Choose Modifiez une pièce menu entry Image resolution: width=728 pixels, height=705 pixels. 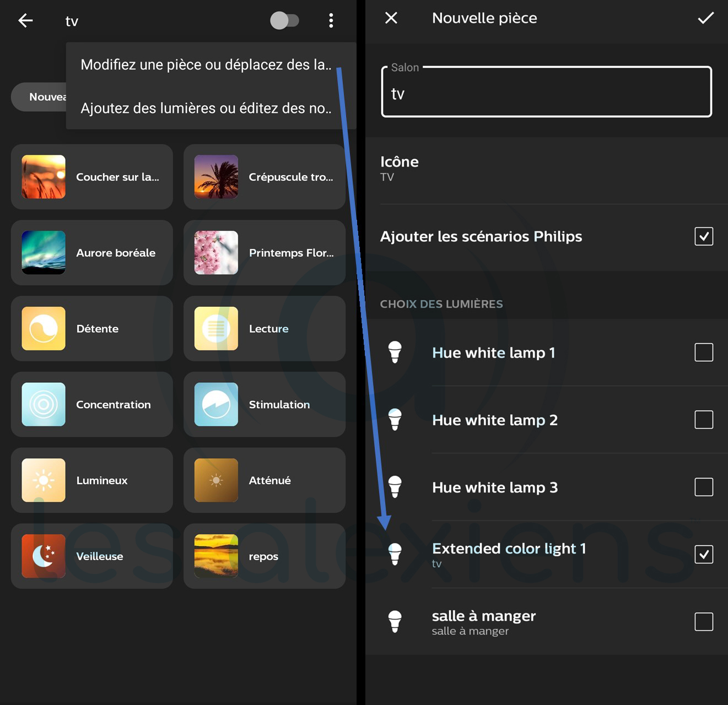pos(206,65)
